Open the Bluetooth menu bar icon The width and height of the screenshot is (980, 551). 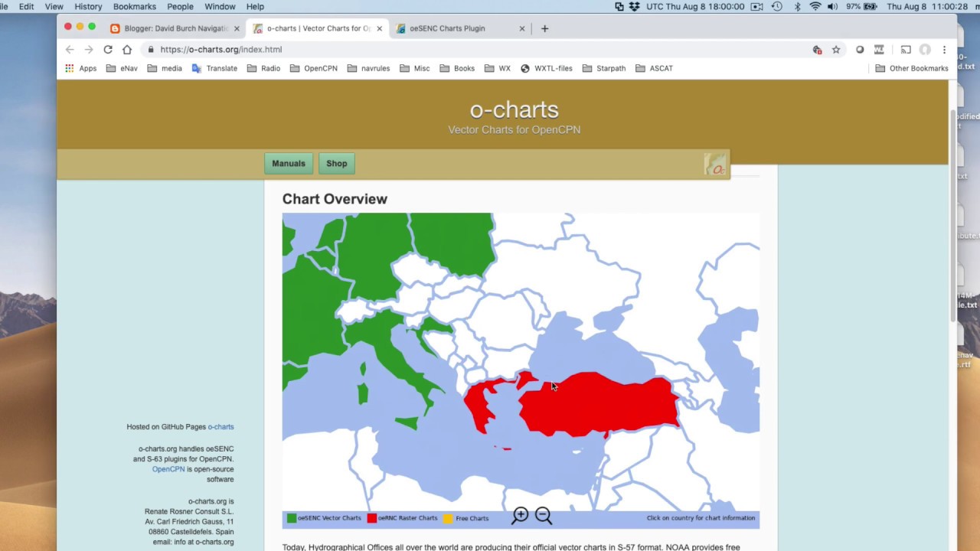point(797,6)
